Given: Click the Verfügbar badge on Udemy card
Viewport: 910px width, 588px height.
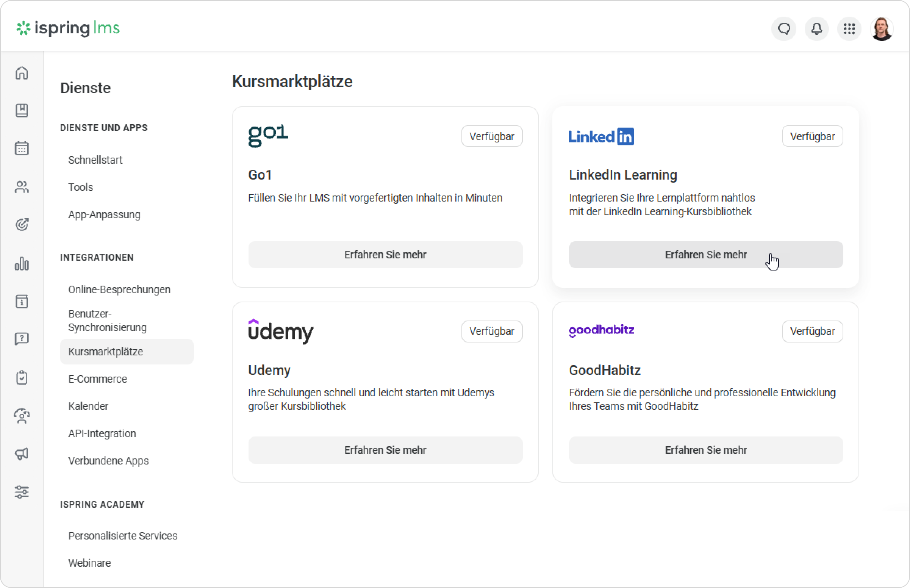Looking at the screenshot, I should tap(492, 332).
